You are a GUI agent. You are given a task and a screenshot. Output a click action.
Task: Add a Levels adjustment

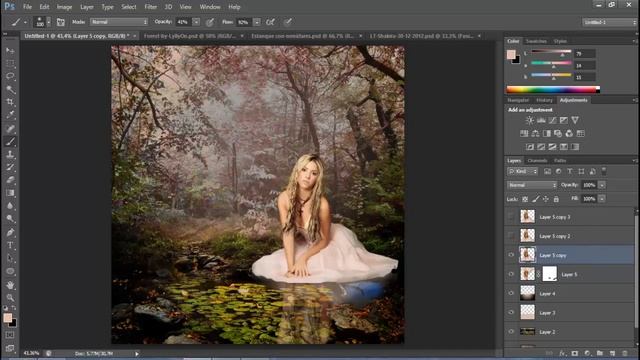541,120
